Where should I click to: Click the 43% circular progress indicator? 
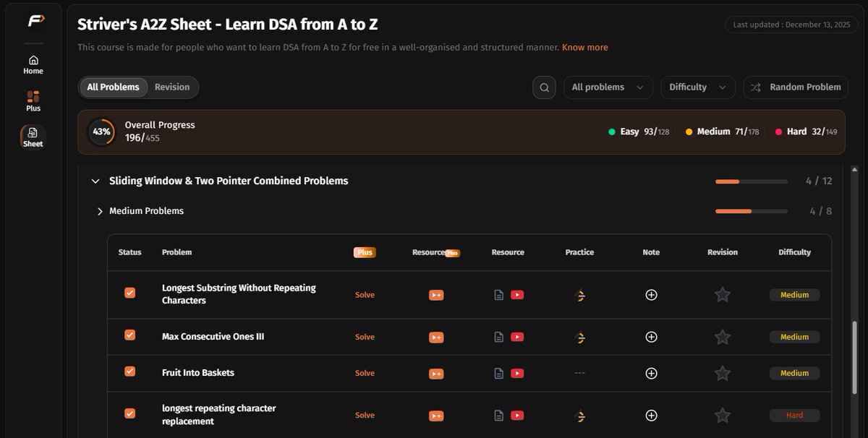click(x=101, y=132)
